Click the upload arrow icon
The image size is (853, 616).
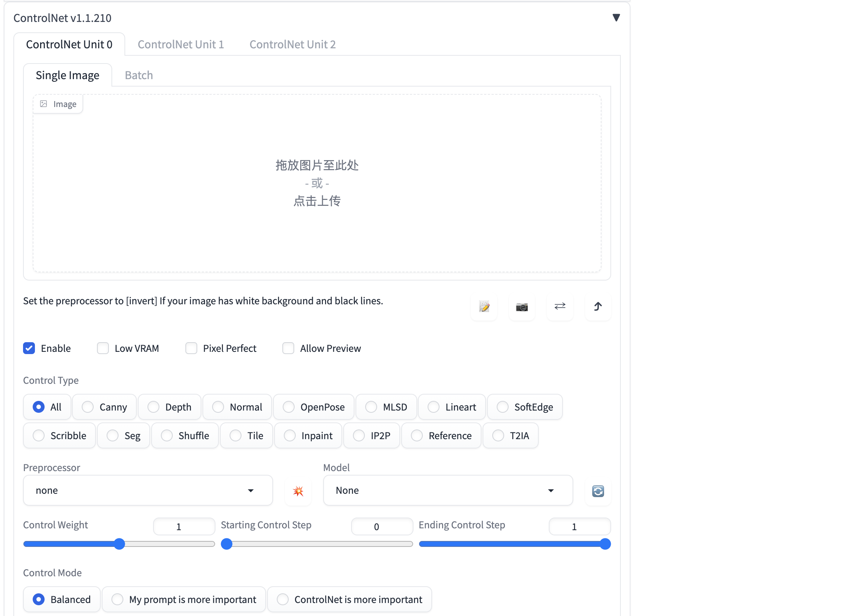[597, 306]
